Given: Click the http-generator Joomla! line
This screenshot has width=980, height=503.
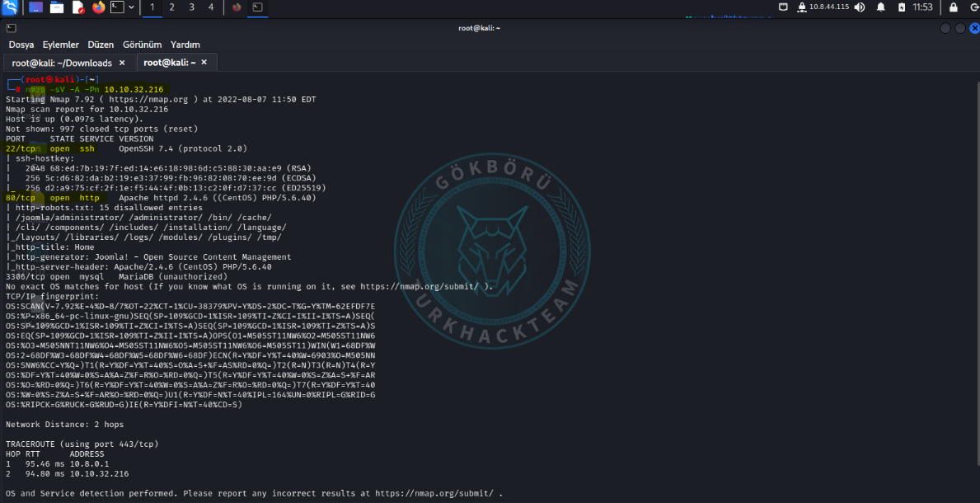Looking at the screenshot, I should [148, 256].
